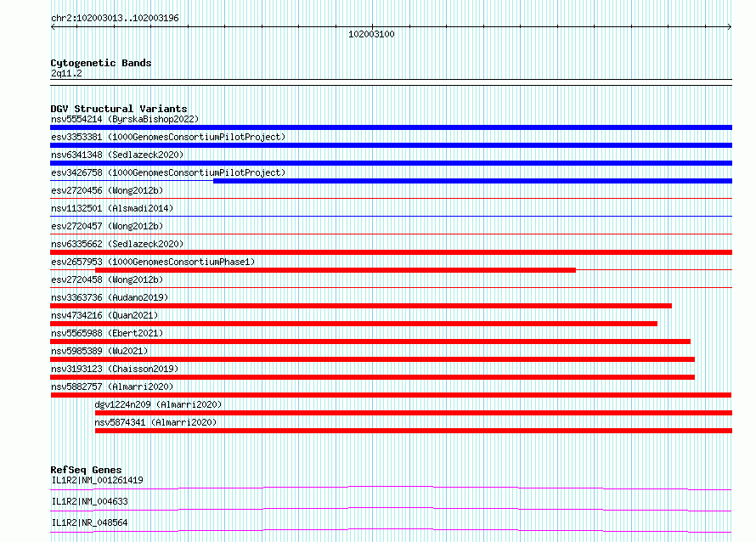Click the magenta line for IL1R2|NM_004633
The height and width of the screenshot is (542, 756).
coord(391,509)
